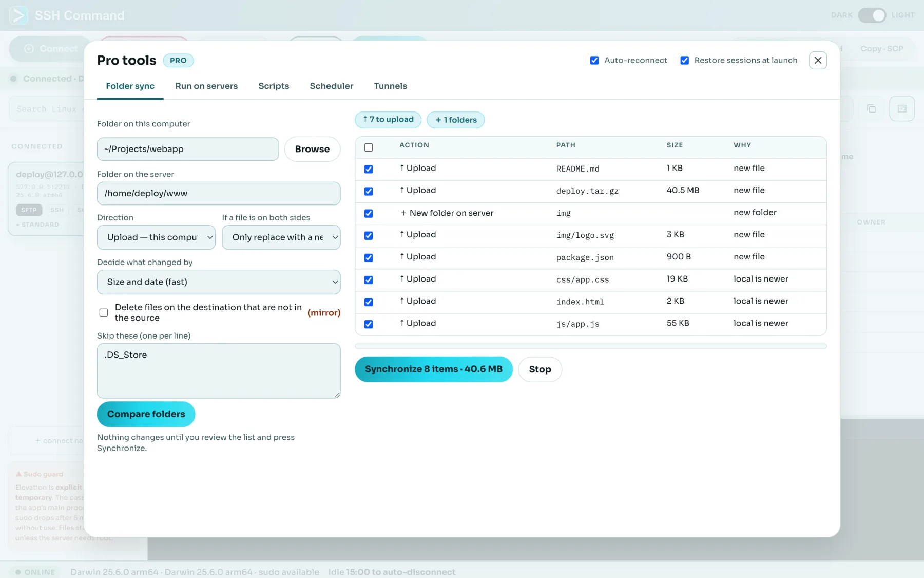Uncheck the package.json row checkbox
The height and width of the screenshot is (578, 924).
click(x=369, y=257)
